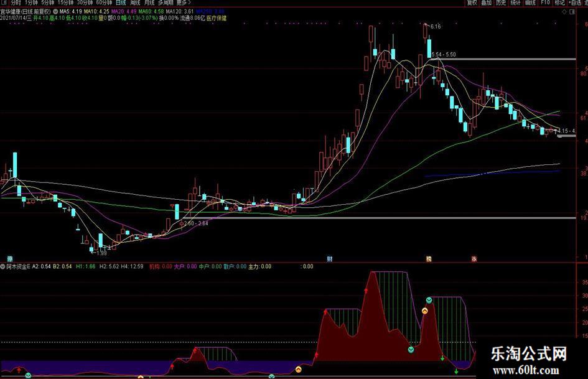
Task: Click the yellow event marker left of 涨
Action: tap(429, 259)
